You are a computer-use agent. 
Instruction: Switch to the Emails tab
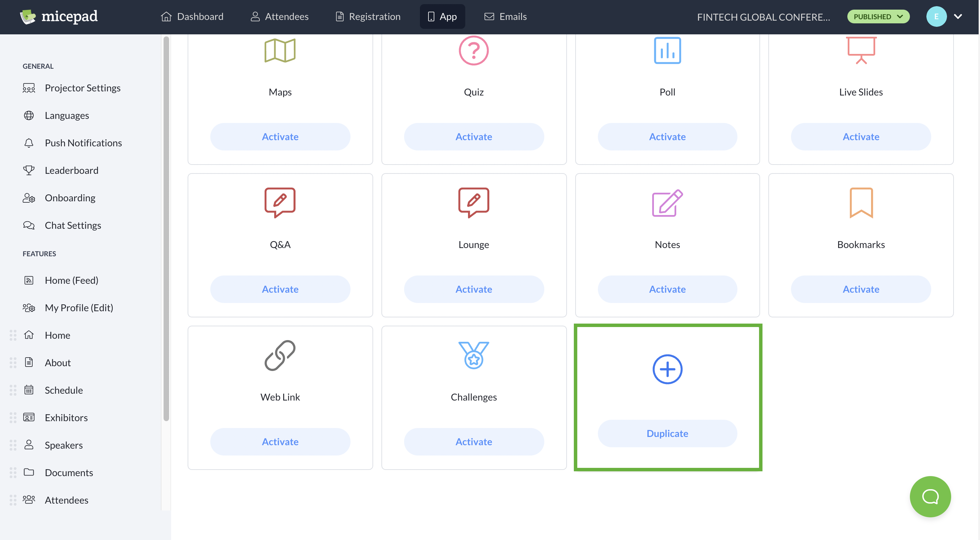click(505, 16)
